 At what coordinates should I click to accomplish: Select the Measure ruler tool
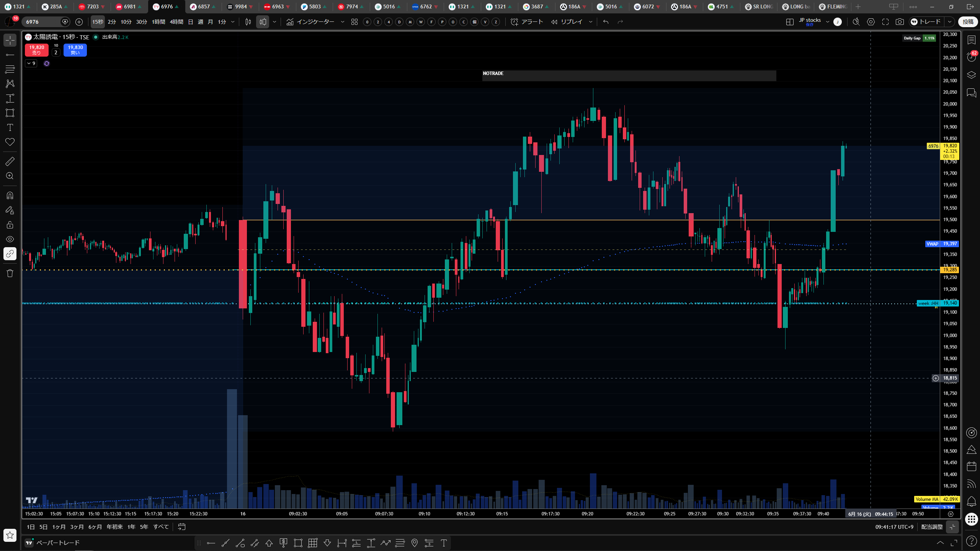[10, 161]
